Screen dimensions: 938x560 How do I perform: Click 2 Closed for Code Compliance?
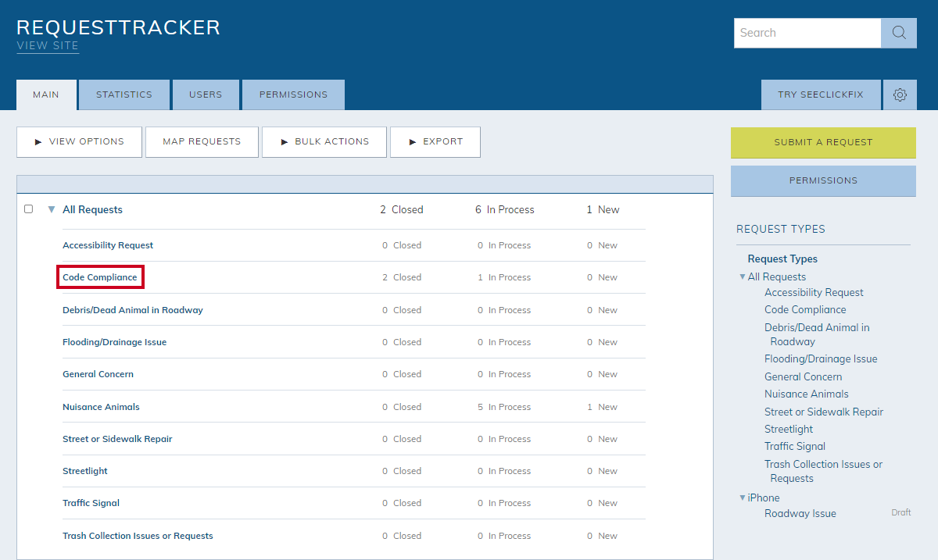point(402,277)
